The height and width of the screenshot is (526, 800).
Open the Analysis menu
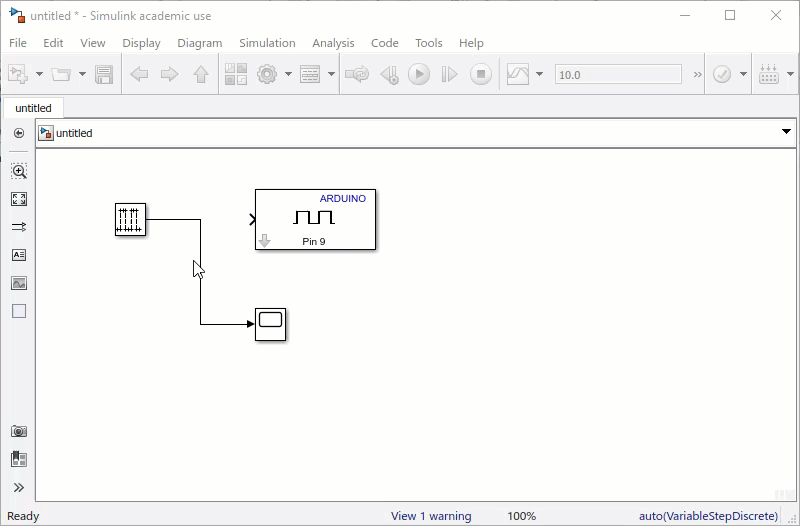tap(333, 43)
